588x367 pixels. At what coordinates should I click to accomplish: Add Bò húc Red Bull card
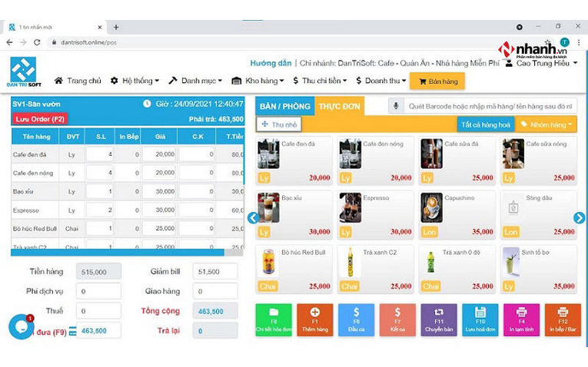294,269
